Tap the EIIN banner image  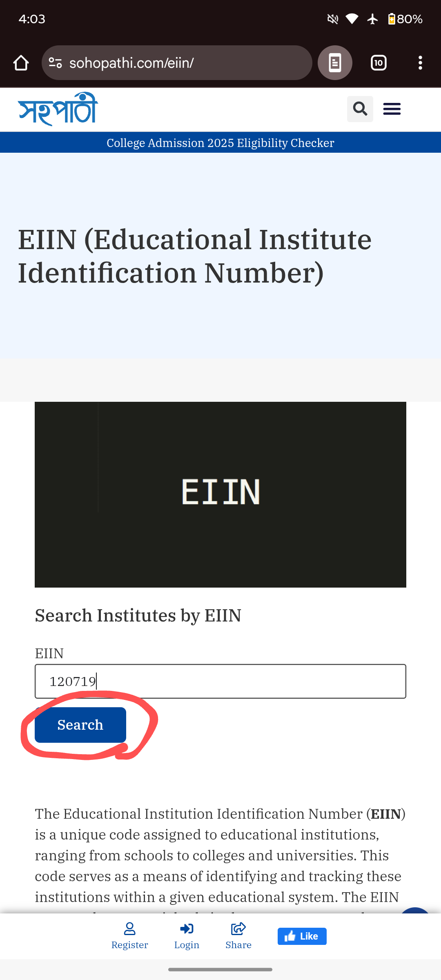pyautogui.click(x=220, y=494)
